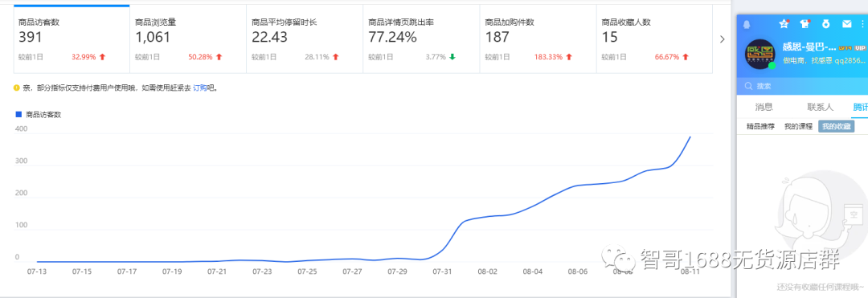The width and height of the screenshot is (868, 298).
Task: Expand next metrics with right chevron
Action: [721, 39]
